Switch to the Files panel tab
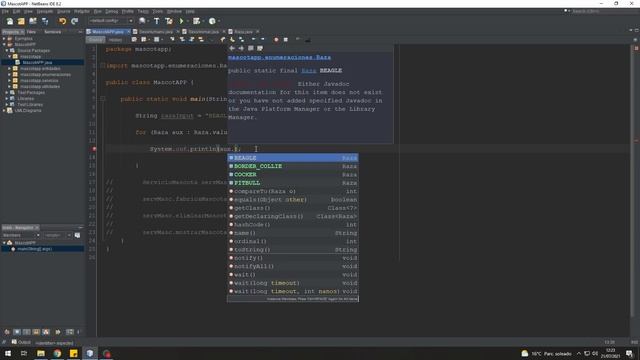This screenshot has width=640, height=360. point(31,31)
